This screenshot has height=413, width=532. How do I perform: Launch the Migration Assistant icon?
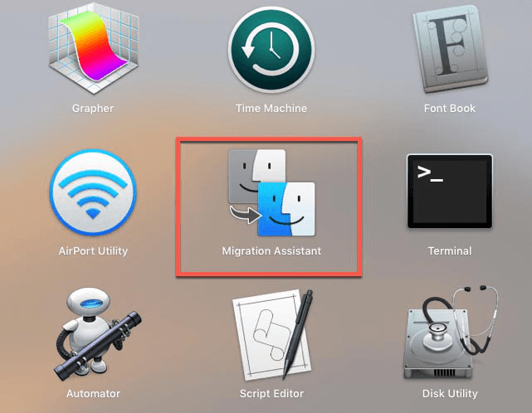[x=271, y=192]
